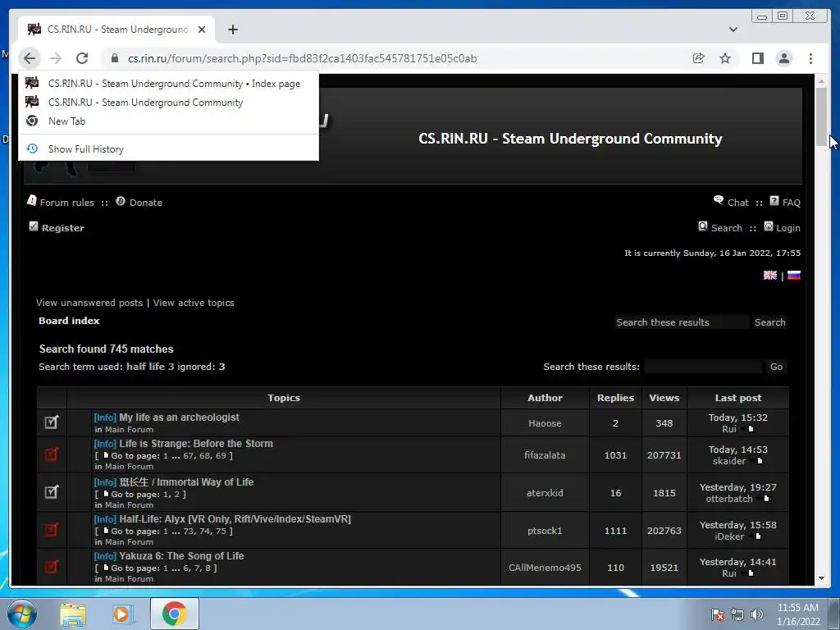Click the padlock site info icon
840x630 pixels.
point(114,58)
